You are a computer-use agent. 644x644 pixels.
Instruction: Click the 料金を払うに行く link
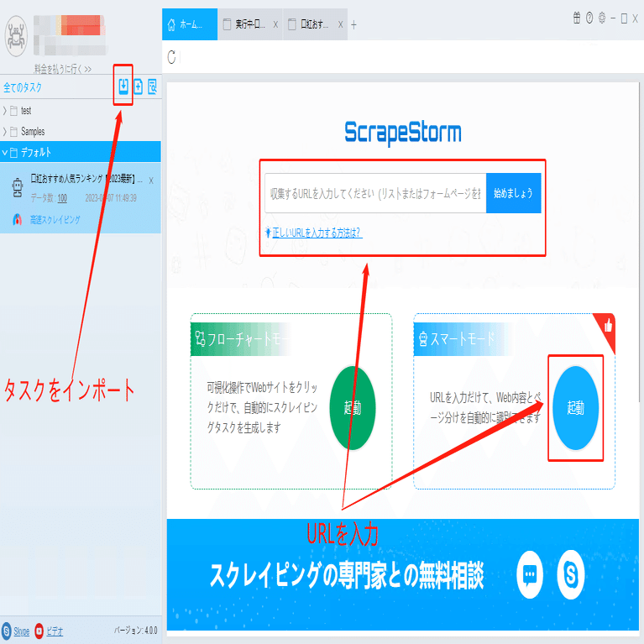tap(63, 69)
